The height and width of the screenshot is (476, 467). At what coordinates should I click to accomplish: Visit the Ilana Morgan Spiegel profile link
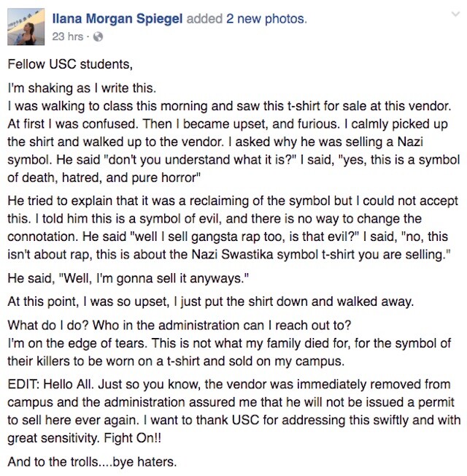(x=117, y=19)
